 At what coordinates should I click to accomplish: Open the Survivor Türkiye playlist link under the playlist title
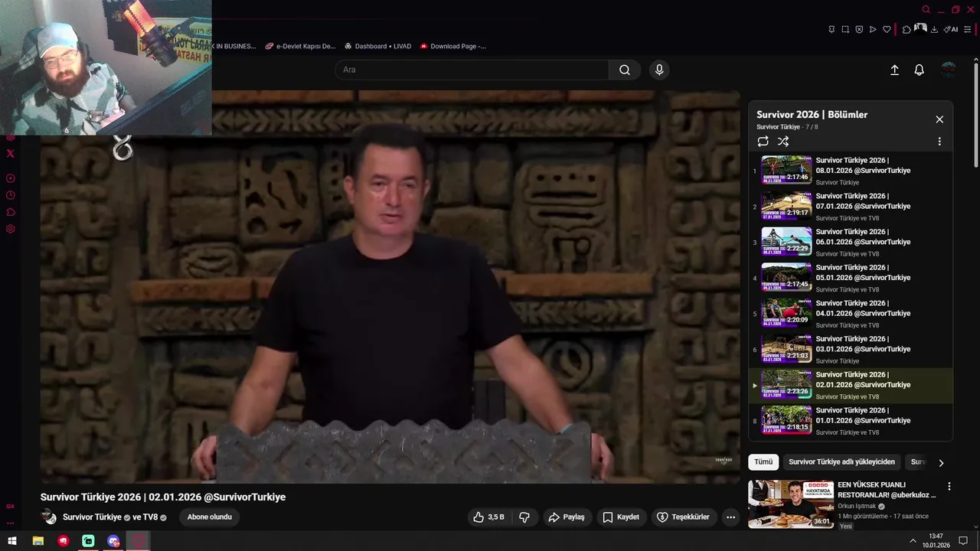coord(778,127)
